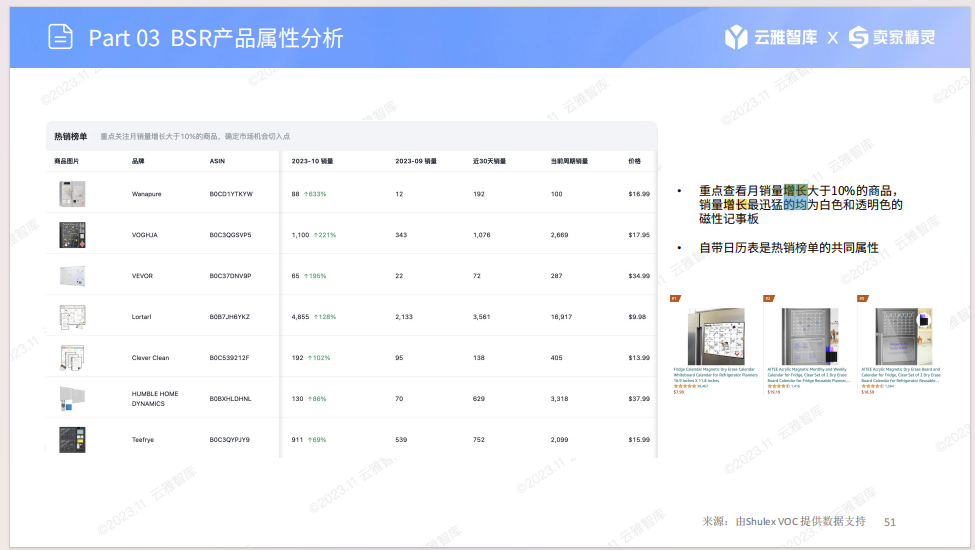
Task: Select ASIN B0CD1YTKYW
Action: [x=231, y=194]
